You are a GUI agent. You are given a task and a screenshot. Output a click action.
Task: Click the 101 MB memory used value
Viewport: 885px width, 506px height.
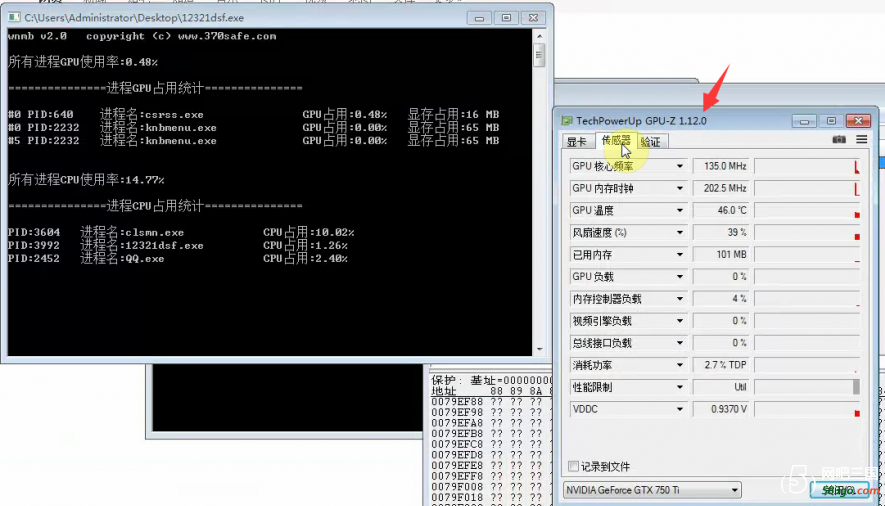point(721,255)
